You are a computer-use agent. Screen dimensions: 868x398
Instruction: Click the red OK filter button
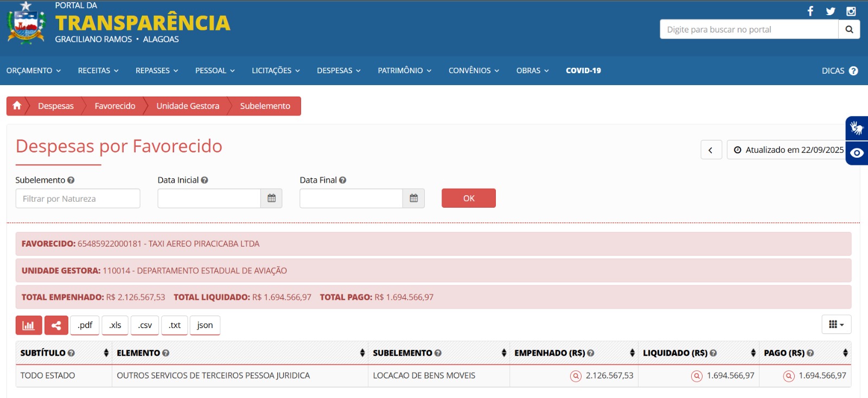(x=469, y=198)
